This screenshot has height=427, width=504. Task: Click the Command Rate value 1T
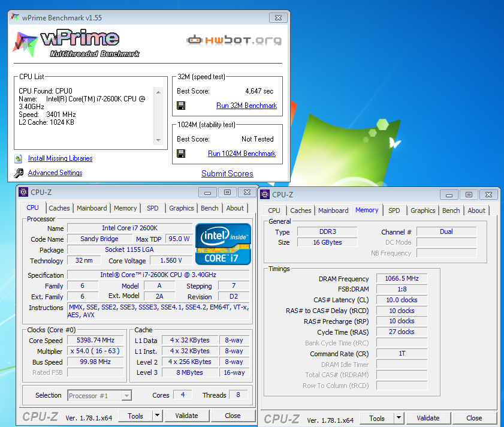click(402, 353)
